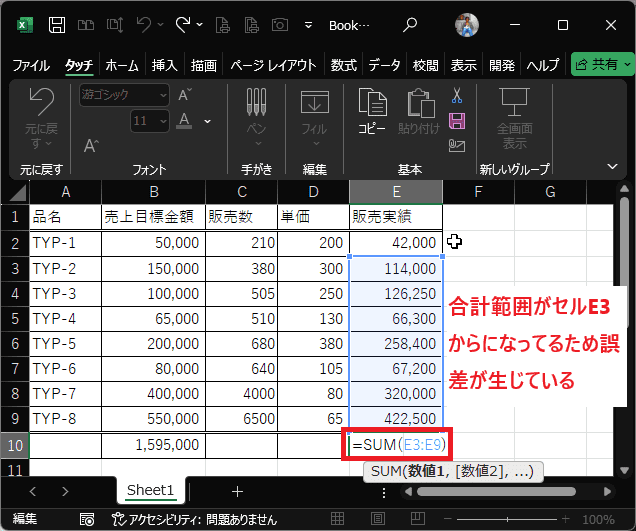Click the pink Save icon in ribbon
The height and width of the screenshot is (531, 636).
[x=457, y=121]
